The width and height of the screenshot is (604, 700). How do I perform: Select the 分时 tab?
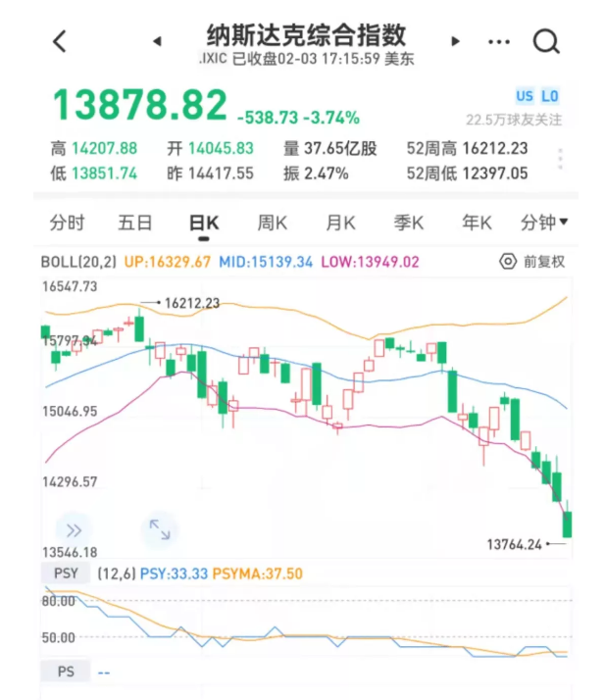(x=67, y=223)
